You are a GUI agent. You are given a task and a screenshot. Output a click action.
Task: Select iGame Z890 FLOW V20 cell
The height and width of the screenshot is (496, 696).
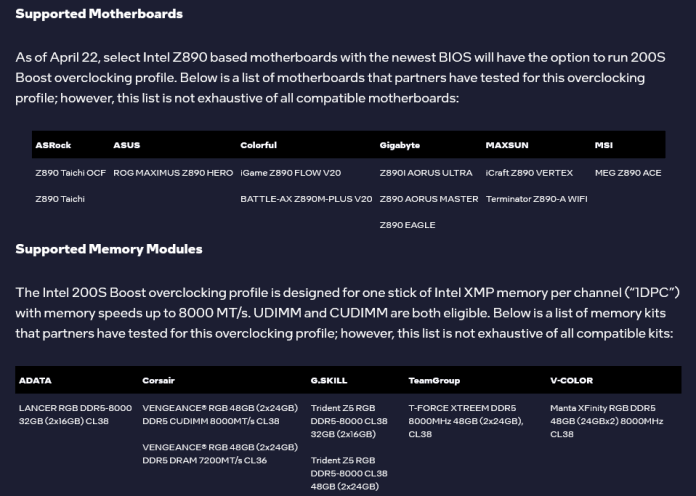pyautogui.click(x=291, y=173)
